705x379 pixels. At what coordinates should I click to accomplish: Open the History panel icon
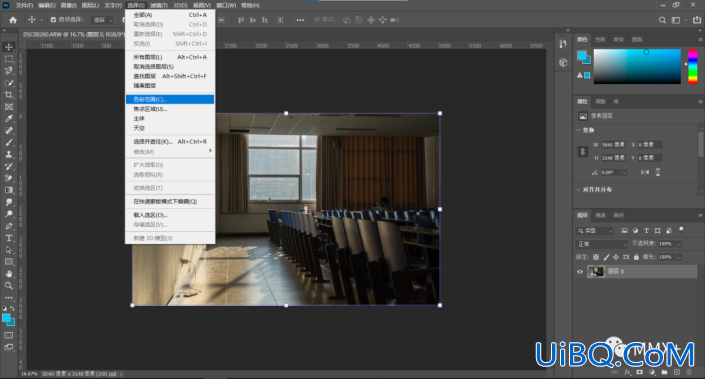[563, 44]
